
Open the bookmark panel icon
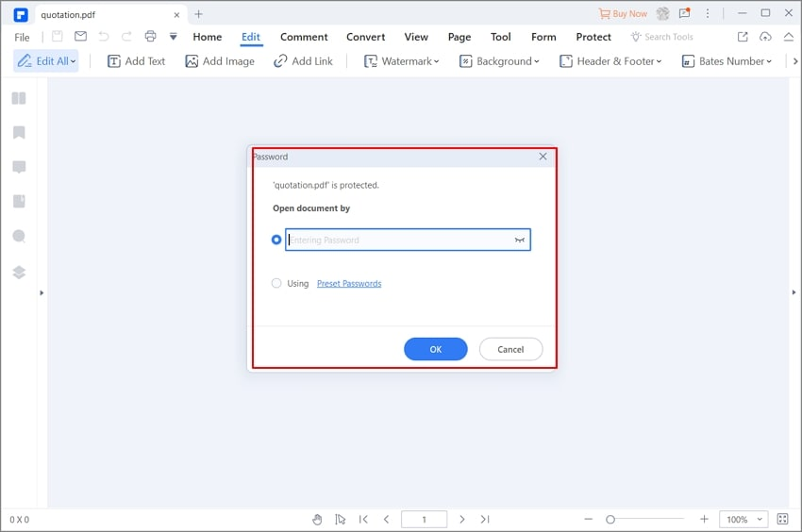click(x=19, y=132)
